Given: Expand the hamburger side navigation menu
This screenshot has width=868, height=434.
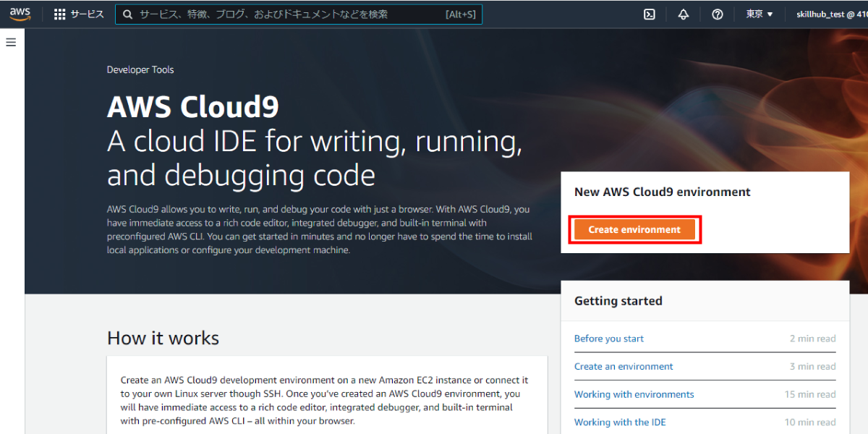Looking at the screenshot, I should [x=11, y=42].
